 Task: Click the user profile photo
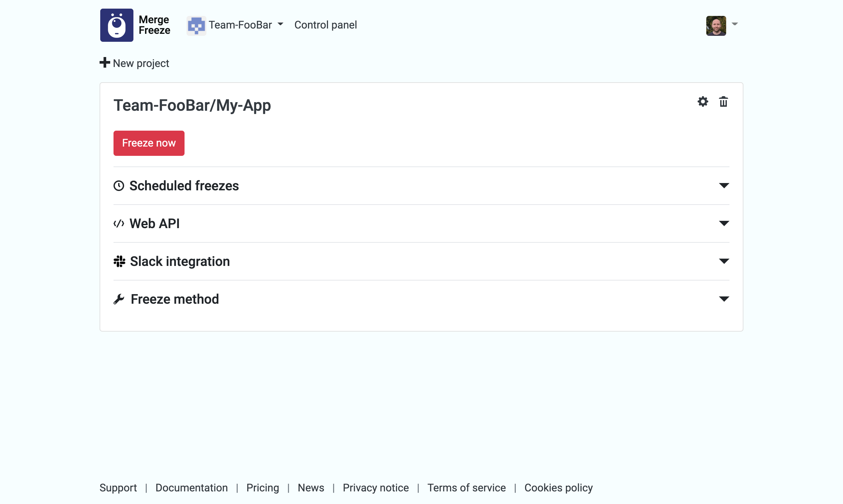(716, 26)
